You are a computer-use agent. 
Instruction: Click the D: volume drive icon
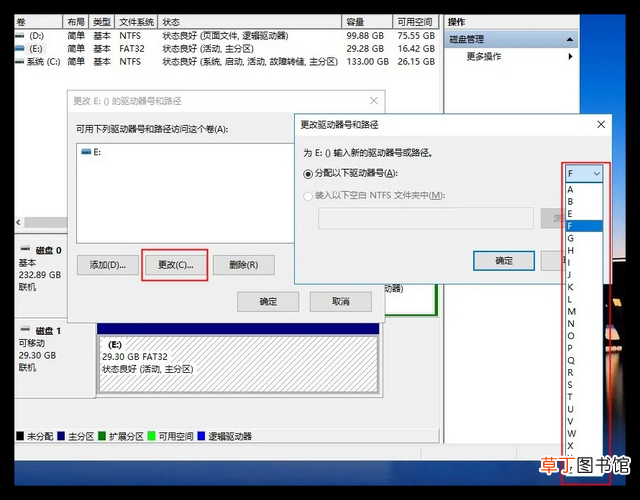click(x=20, y=36)
